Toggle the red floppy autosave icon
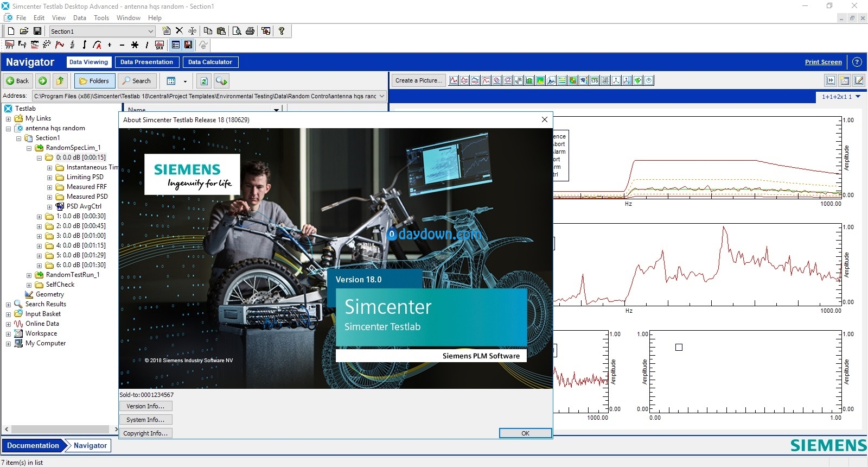Viewport: 868px width, 467px height. 188,45
